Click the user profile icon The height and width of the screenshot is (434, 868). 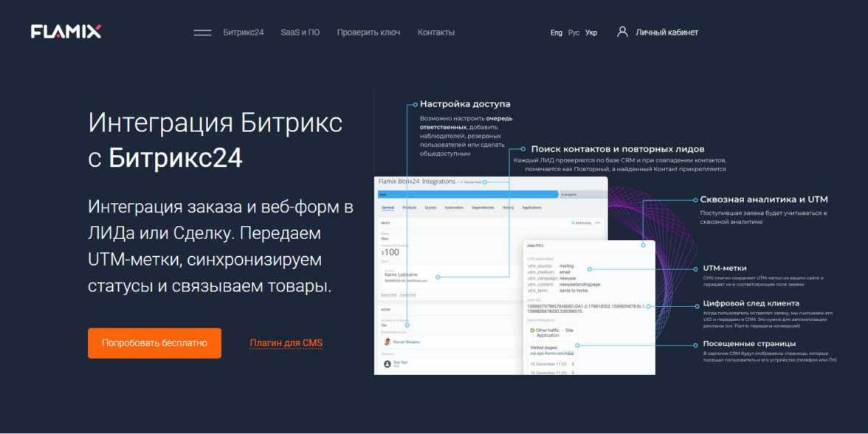(x=623, y=32)
